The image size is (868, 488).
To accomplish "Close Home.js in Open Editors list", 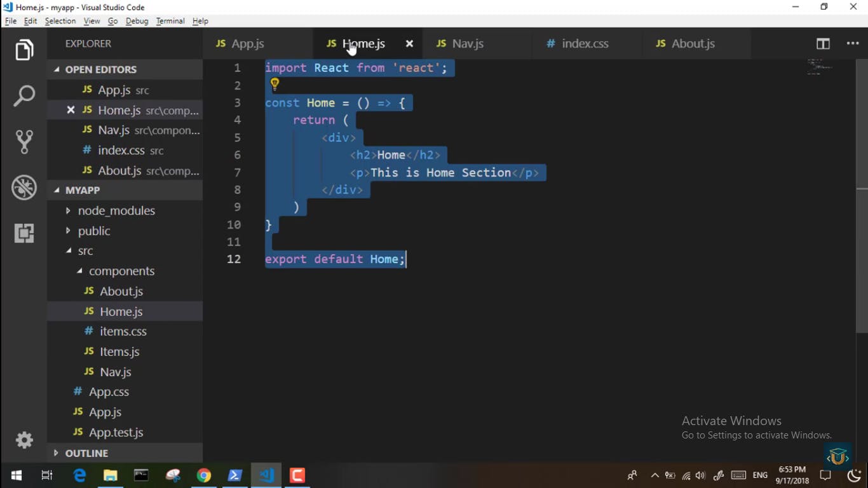I will [x=71, y=110].
